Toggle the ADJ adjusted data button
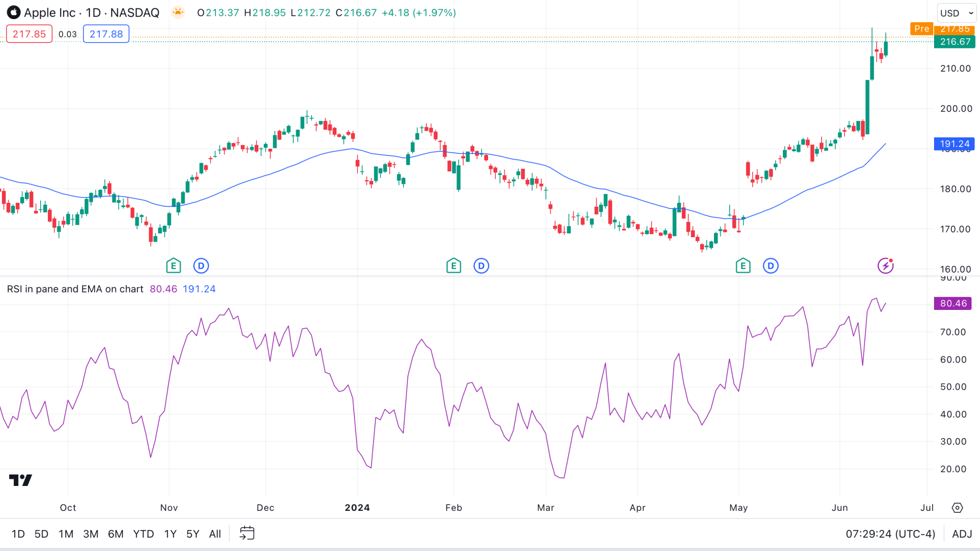 coord(962,534)
